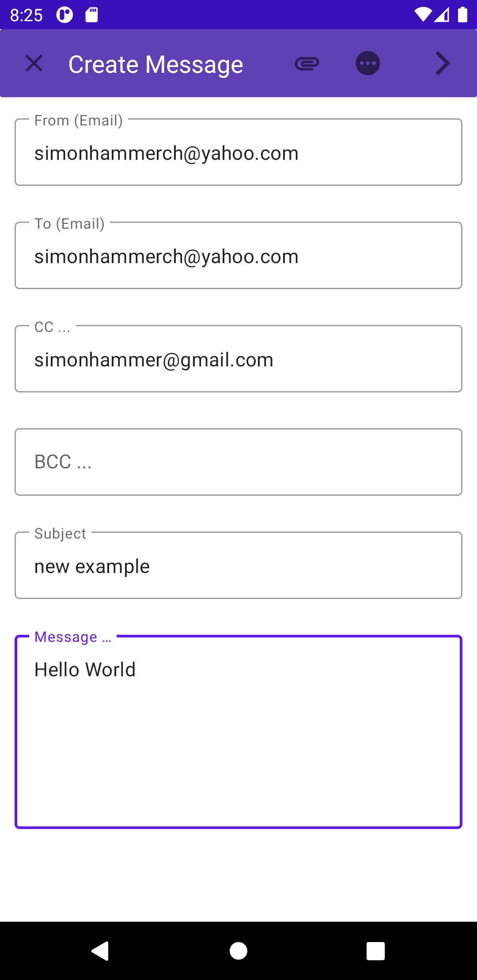Open recent apps with the square button
Viewport: 477px width, 980px height.
coord(375,951)
